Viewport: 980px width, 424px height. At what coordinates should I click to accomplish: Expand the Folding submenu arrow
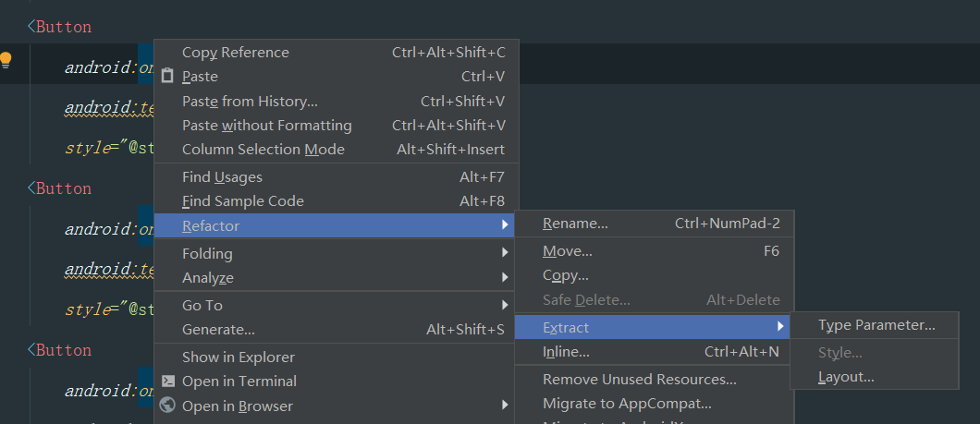coord(505,253)
